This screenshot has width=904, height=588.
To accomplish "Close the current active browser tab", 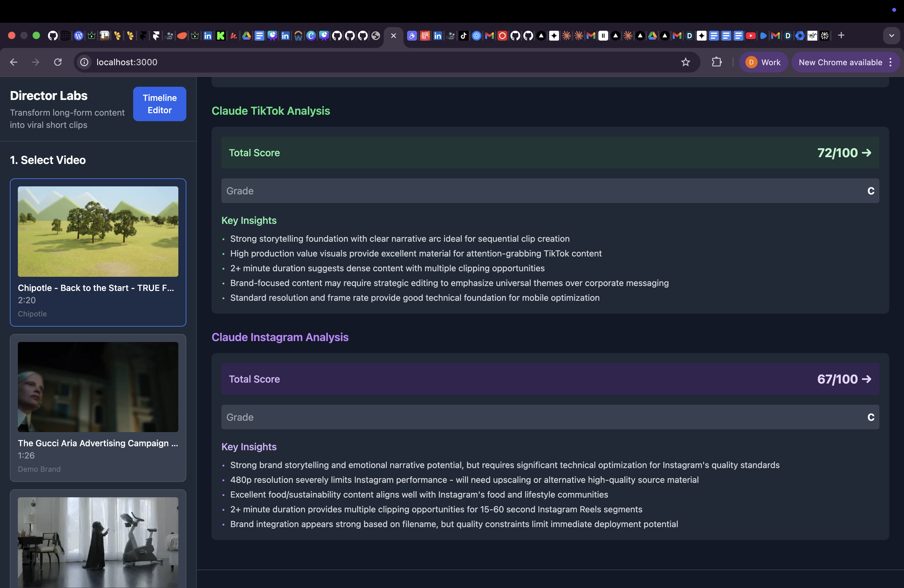I will (394, 36).
